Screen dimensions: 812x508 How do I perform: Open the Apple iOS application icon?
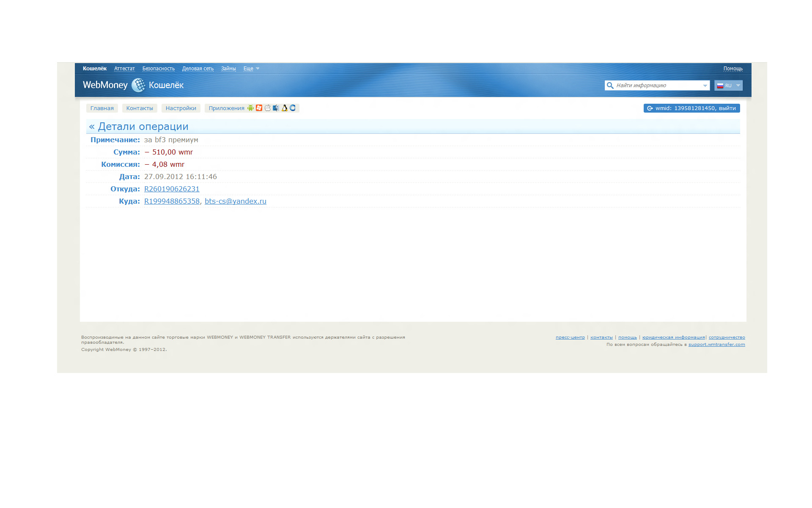click(267, 108)
